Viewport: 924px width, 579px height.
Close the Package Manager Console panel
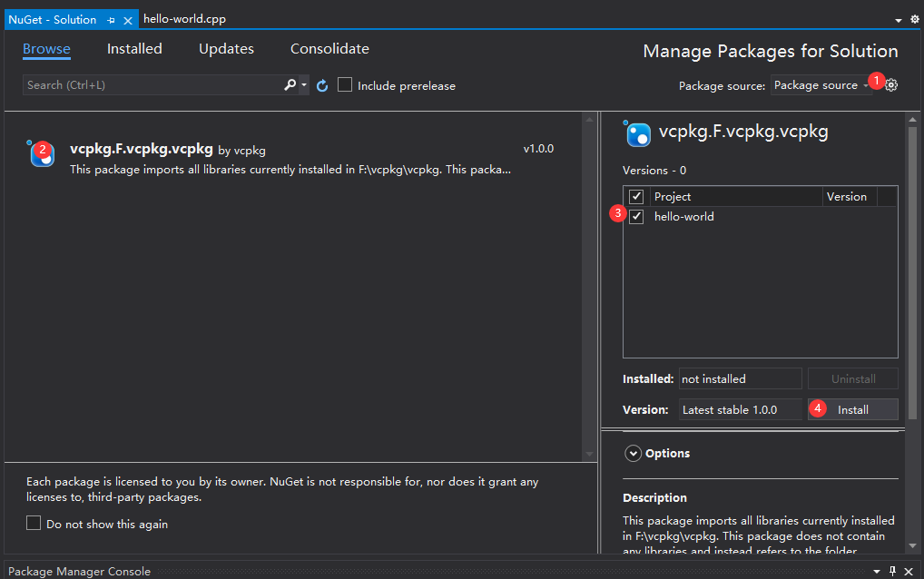pos(909,571)
